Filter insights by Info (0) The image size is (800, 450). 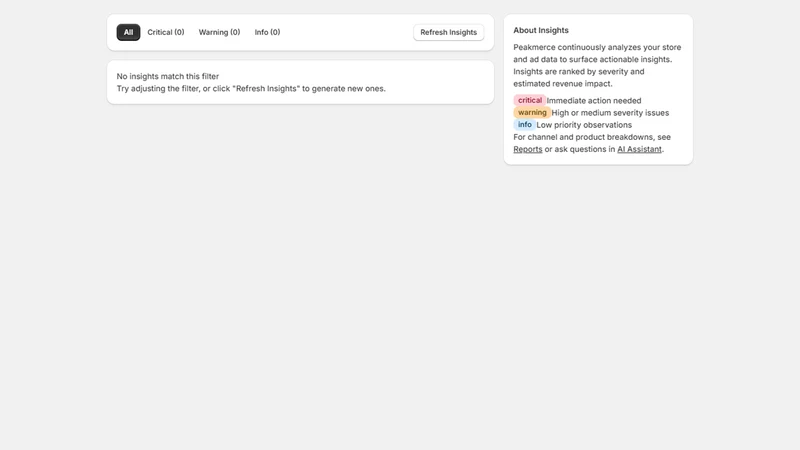[x=267, y=32]
